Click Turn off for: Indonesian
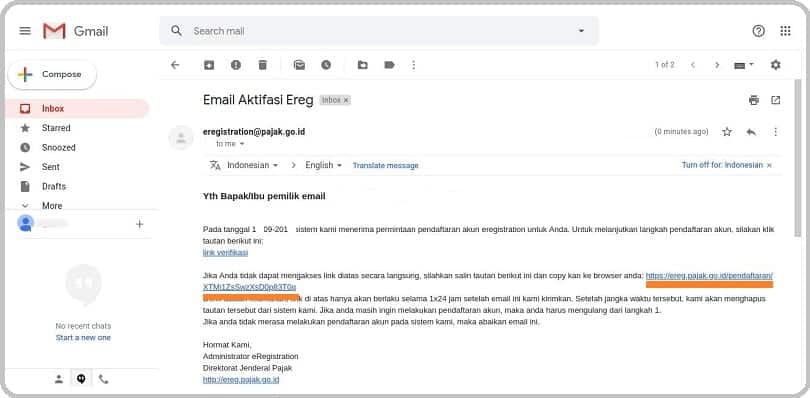 click(x=722, y=165)
